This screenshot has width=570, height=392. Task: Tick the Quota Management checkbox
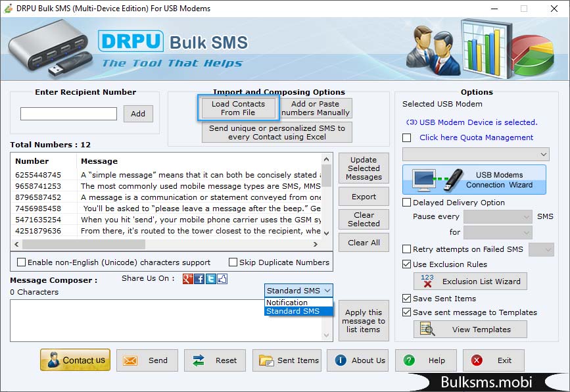coord(407,138)
